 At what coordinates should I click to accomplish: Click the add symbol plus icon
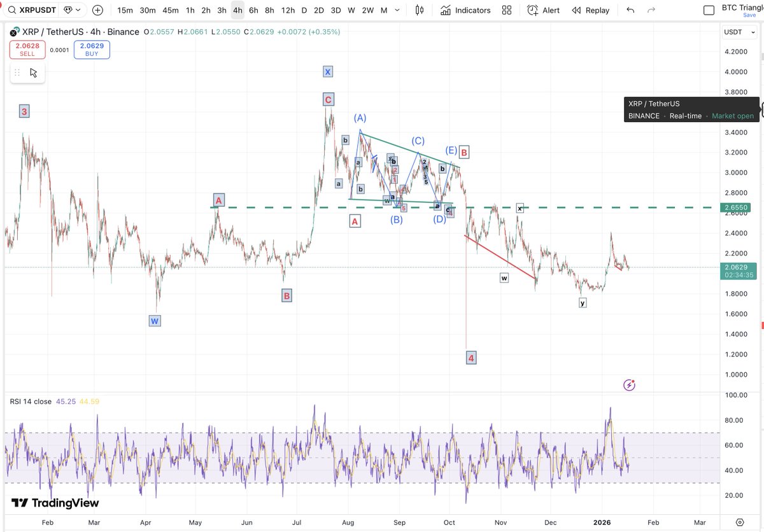click(x=97, y=10)
